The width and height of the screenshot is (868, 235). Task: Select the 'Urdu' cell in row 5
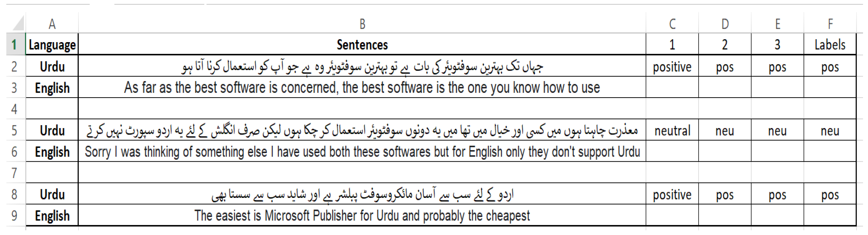pos(52,130)
